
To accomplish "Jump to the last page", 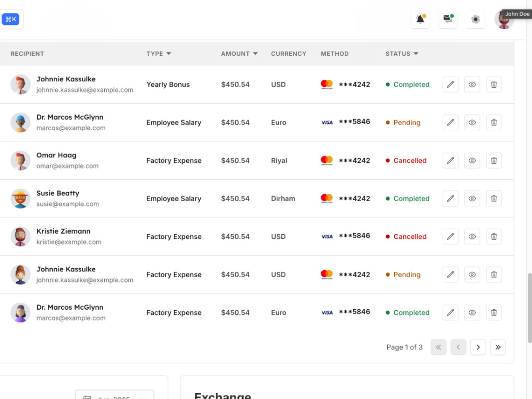I will coord(498,347).
